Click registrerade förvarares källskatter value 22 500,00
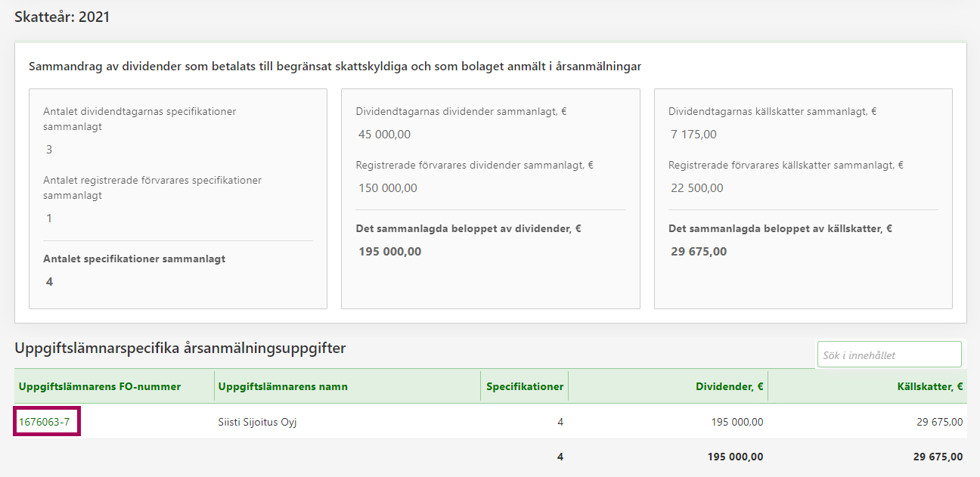 [697, 188]
